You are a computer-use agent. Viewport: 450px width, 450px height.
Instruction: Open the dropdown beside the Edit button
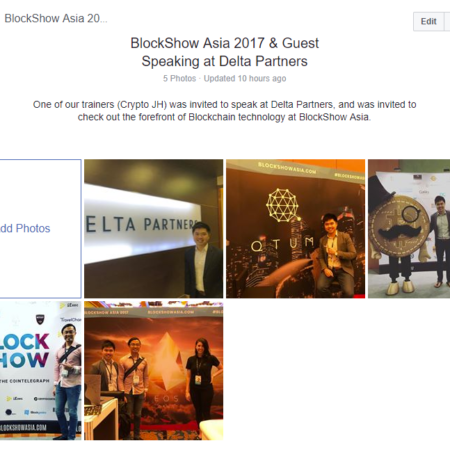[447, 22]
